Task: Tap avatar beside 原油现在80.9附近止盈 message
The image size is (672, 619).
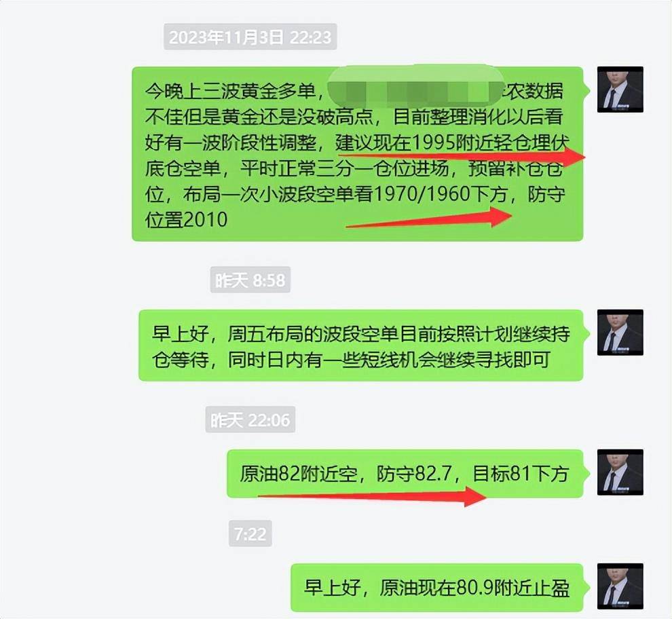Action: pyautogui.click(x=620, y=586)
